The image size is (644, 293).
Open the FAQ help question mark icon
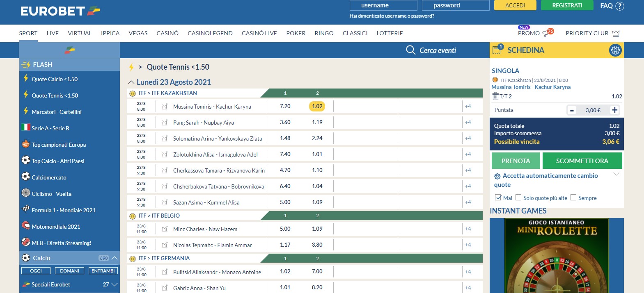click(620, 6)
